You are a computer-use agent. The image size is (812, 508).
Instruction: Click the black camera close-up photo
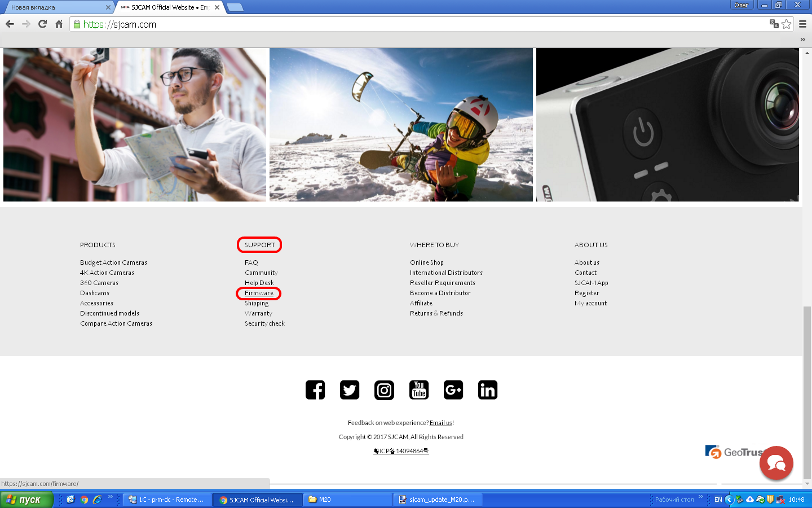pos(668,125)
